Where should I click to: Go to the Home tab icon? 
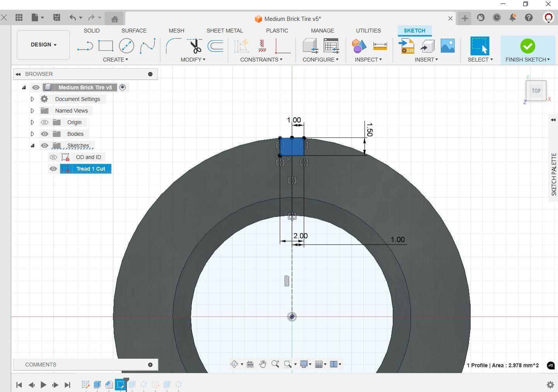[115, 19]
